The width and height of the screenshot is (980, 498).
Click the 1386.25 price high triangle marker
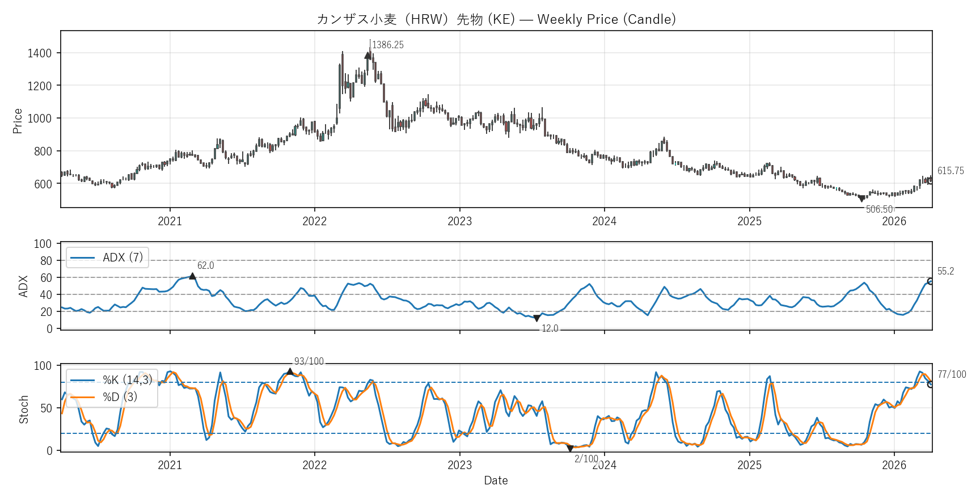[368, 55]
